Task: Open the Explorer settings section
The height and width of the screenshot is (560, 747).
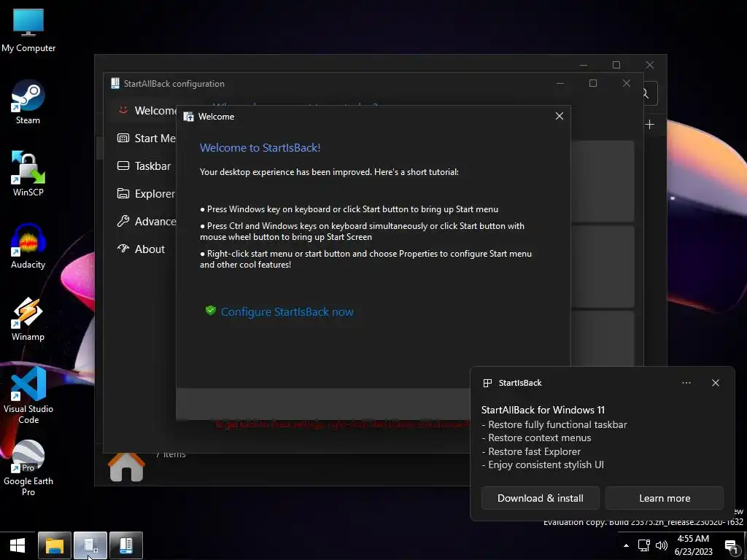Action: [146, 193]
